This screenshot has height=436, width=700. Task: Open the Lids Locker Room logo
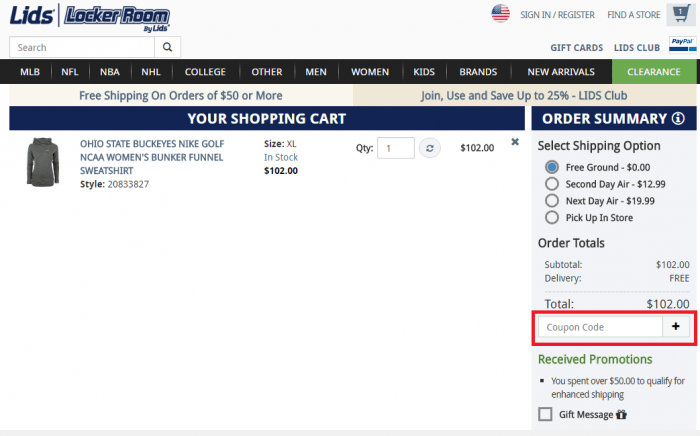pos(90,16)
